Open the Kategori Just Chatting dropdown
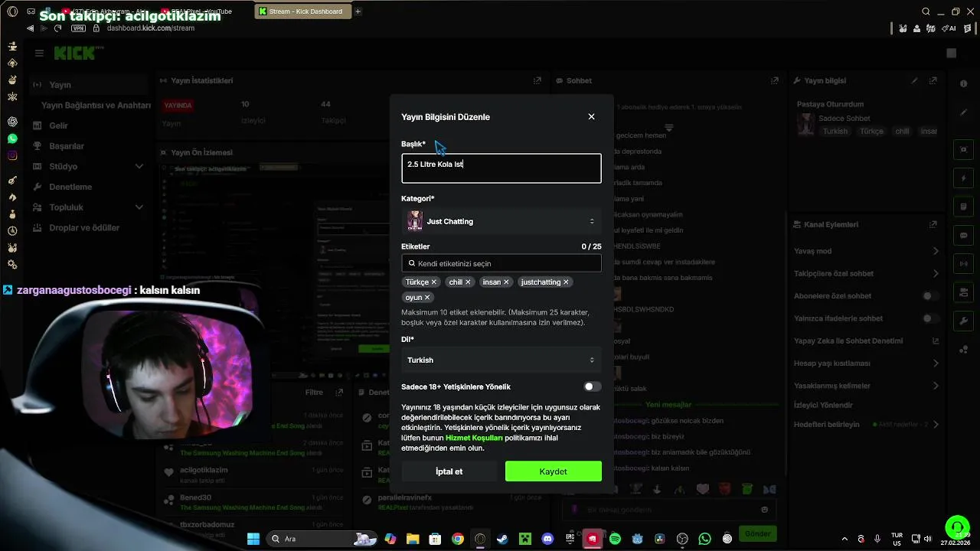Image resolution: width=980 pixels, height=551 pixels. [x=501, y=221]
